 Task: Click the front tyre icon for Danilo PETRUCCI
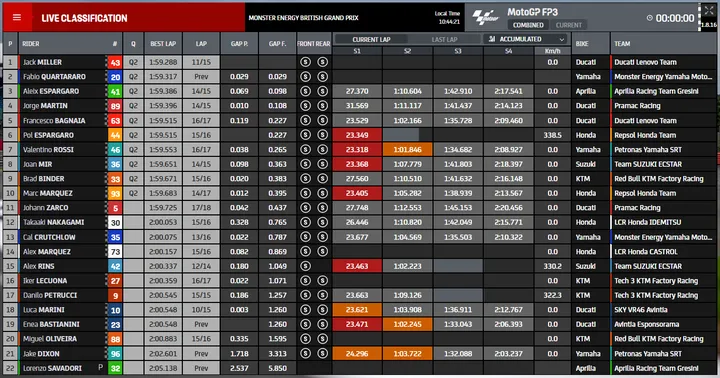click(305, 295)
